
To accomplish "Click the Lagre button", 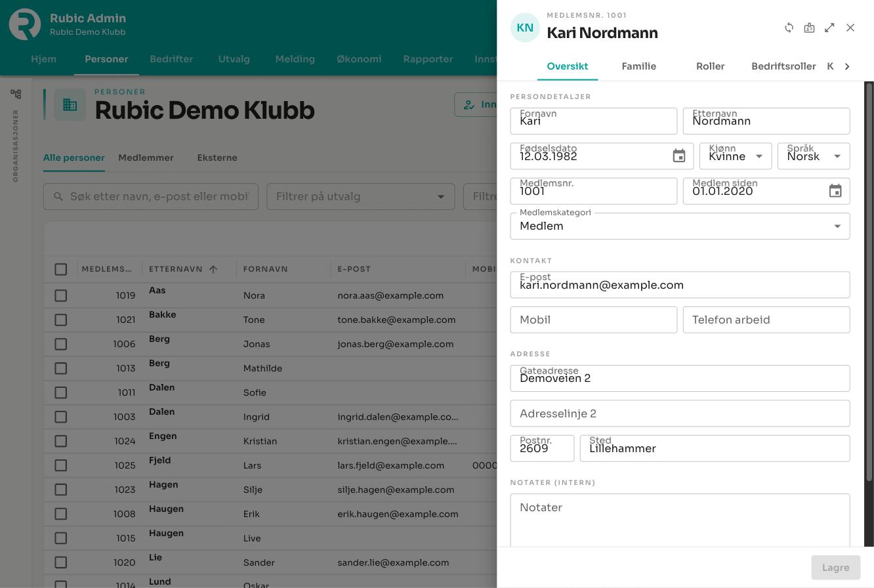I will [836, 568].
